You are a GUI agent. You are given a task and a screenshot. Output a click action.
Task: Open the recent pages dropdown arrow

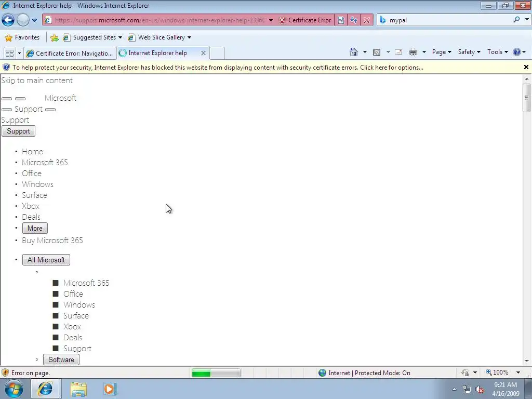coord(34,20)
